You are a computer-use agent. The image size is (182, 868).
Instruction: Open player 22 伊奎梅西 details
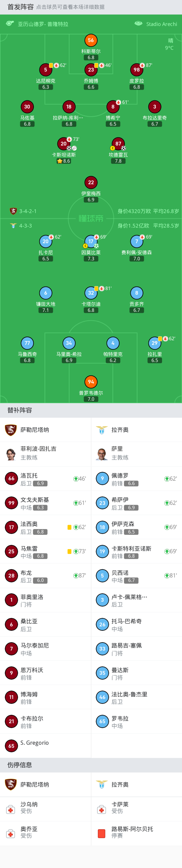pos(91,183)
